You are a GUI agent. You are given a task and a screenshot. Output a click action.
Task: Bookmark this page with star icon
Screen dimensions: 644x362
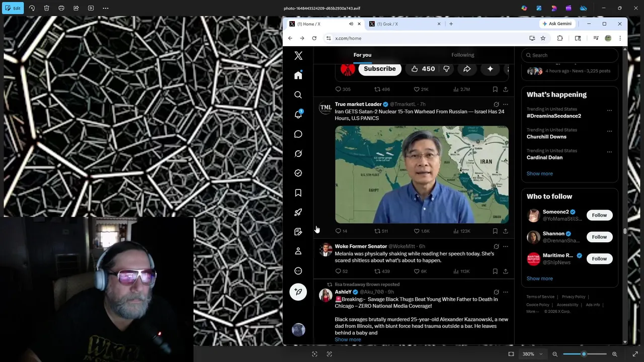click(x=543, y=38)
